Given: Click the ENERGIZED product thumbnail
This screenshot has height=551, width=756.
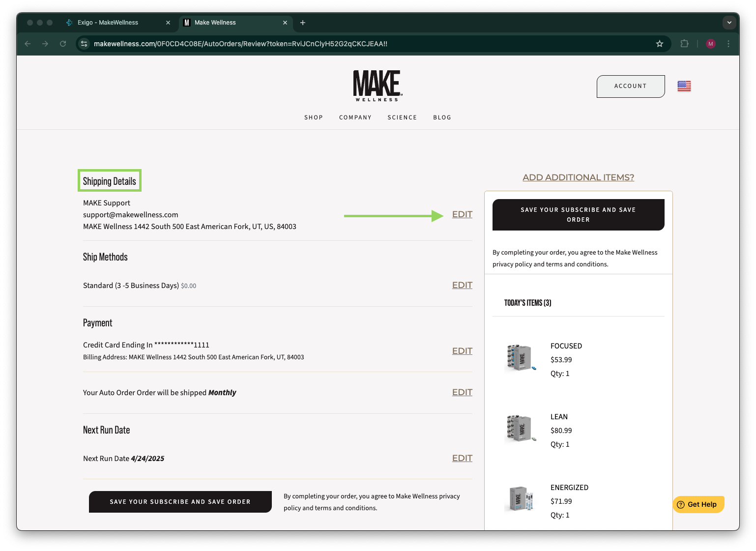Looking at the screenshot, I should 521,499.
